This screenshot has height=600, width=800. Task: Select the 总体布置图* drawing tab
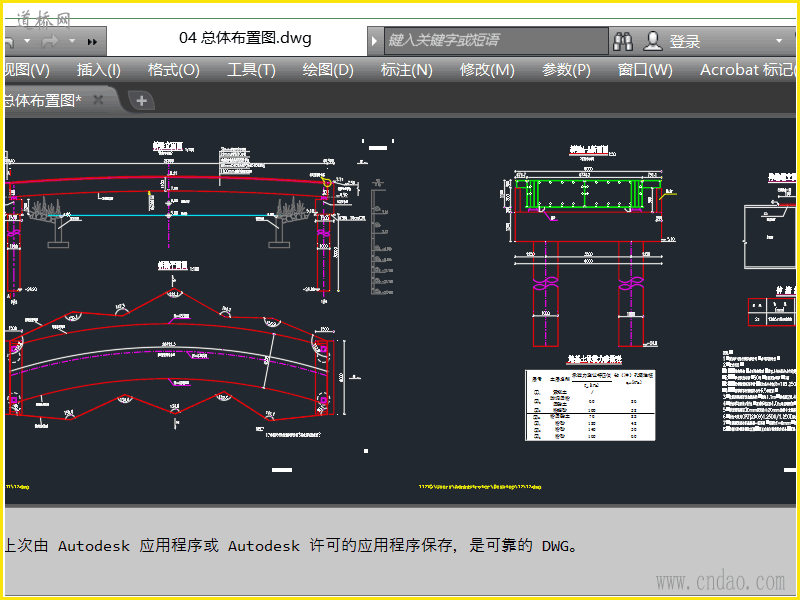tap(43, 101)
